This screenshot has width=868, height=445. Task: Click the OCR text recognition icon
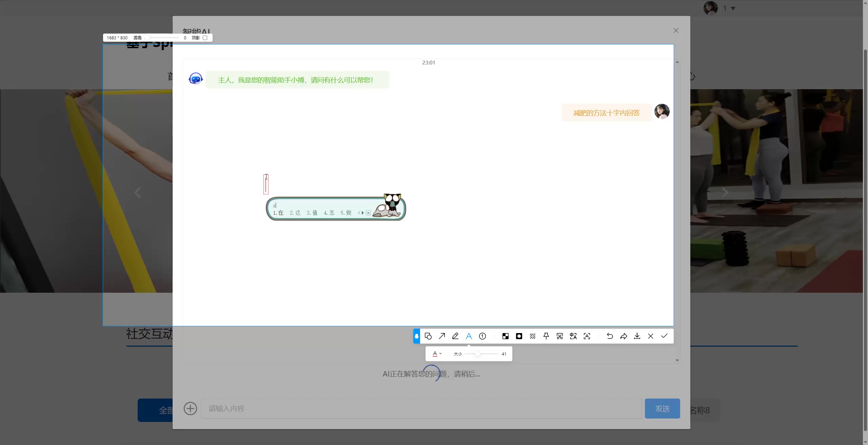587,336
